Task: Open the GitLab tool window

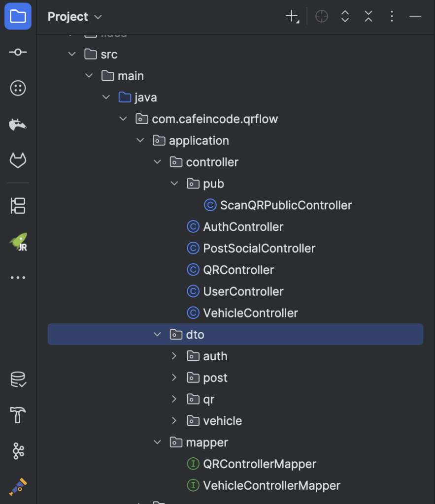Action: [x=18, y=160]
